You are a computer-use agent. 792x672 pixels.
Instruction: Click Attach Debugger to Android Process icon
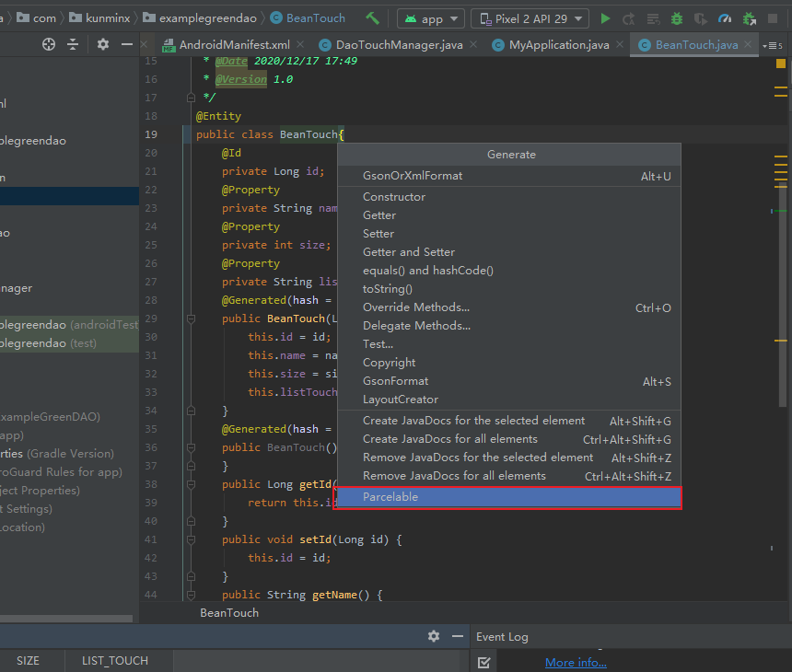(750, 19)
